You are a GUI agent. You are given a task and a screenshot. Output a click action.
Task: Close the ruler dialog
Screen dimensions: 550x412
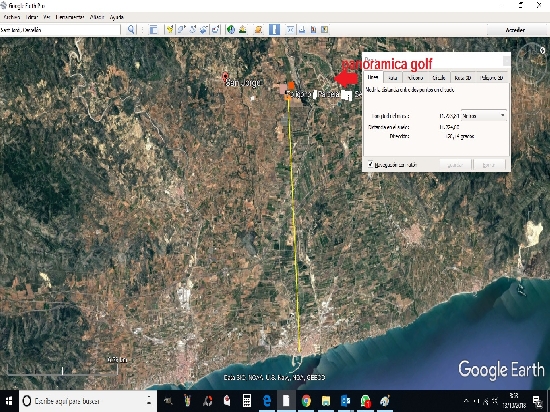click(x=507, y=61)
